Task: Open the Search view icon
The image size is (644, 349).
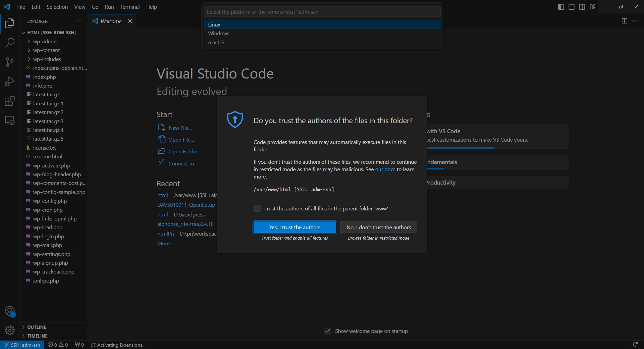Action: [x=10, y=43]
